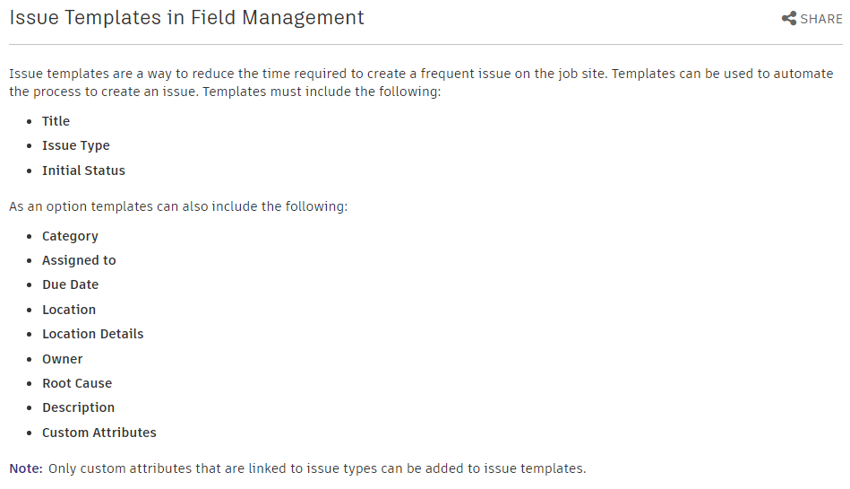Select the Title bullet item
The height and width of the screenshot is (489, 850).
(56, 121)
